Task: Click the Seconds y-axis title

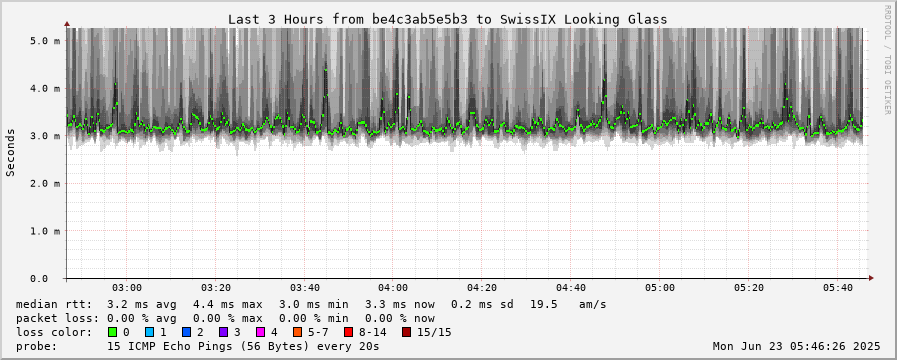Action: [x=10, y=152]
